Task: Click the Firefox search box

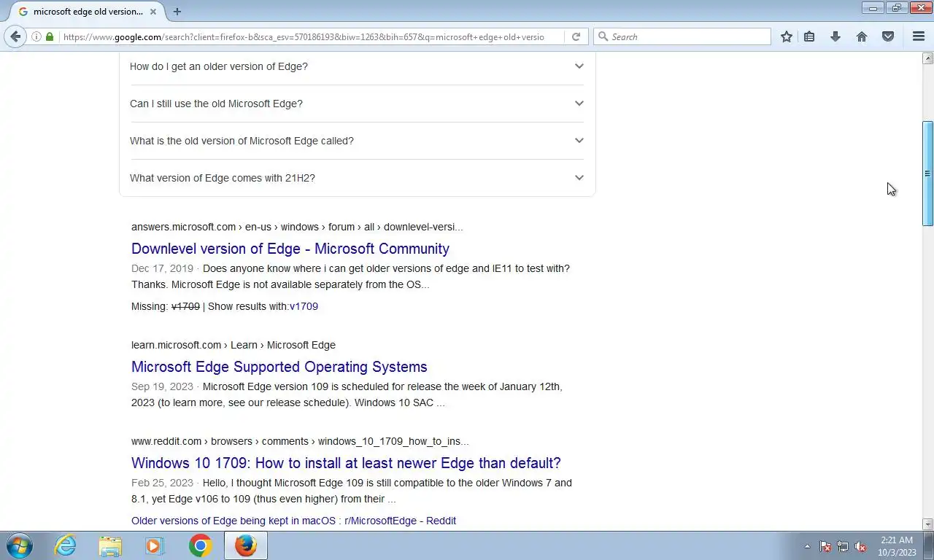Action: coord(682,36)
